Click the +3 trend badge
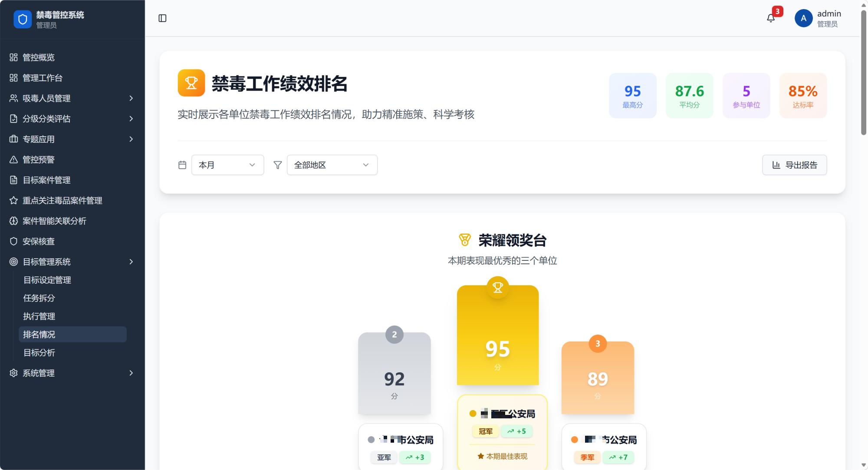 [415, 457]
